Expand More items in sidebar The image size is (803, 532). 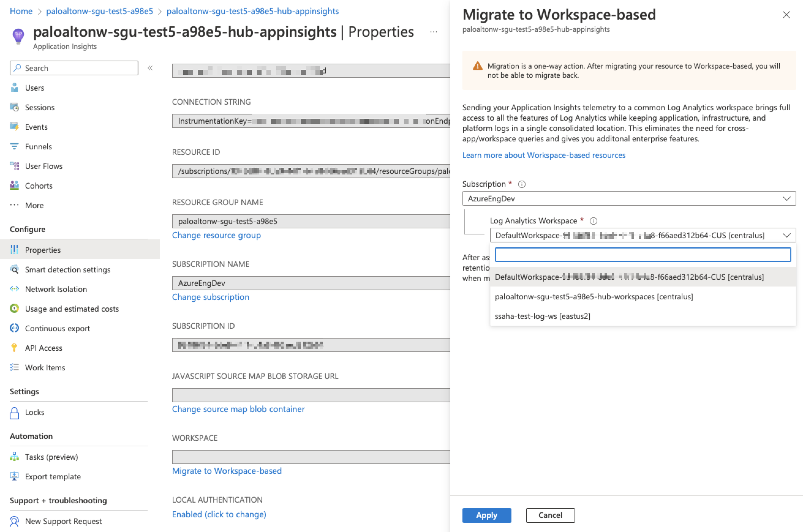pyautogui.click(x=34, y=205)
